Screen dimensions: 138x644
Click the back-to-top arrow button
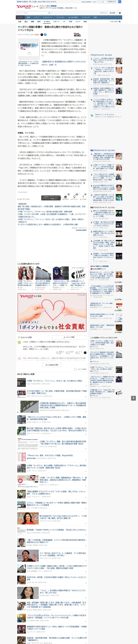(x=133, y=398)
